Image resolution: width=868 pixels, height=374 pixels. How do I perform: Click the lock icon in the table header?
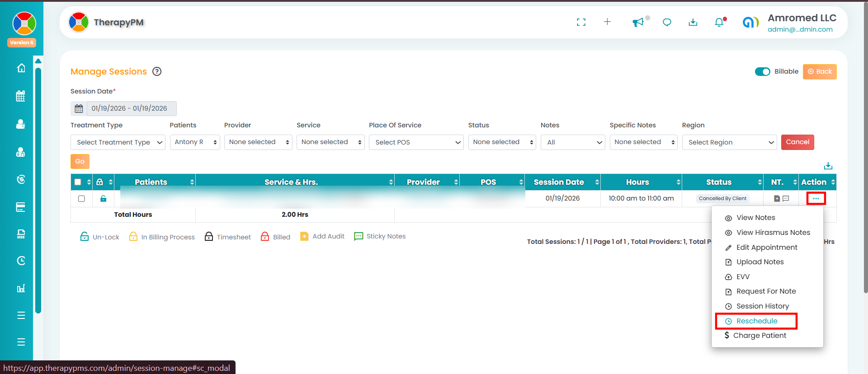pyautogui.click(x=99, y=182)
